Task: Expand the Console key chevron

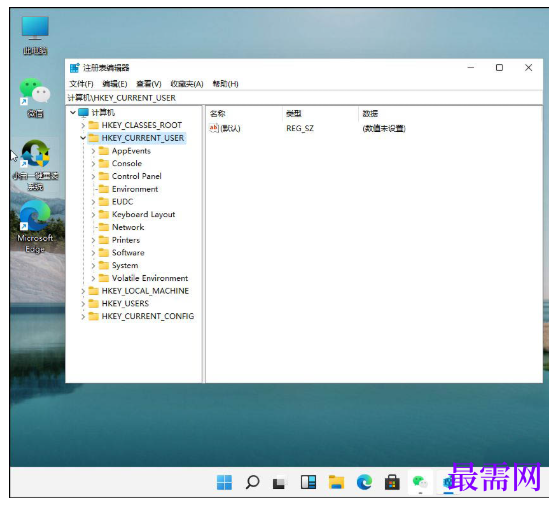Action: click(x=93, y=164)
